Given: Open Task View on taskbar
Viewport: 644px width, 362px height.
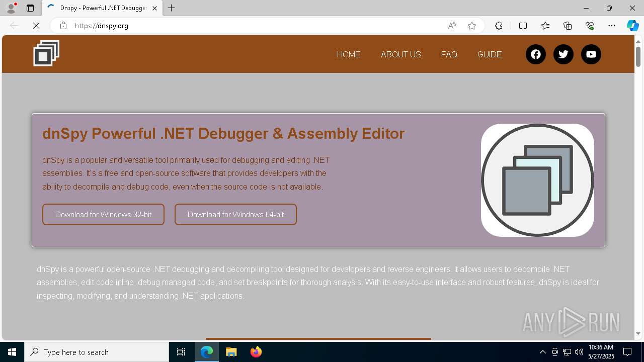Looking at the screenshot, I should [x=181, y=352].
